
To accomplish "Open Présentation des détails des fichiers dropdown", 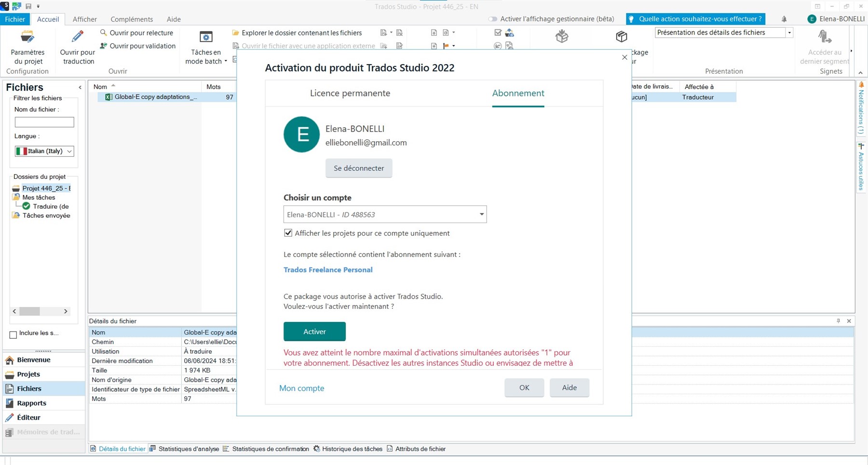I will tap(789, 33).
